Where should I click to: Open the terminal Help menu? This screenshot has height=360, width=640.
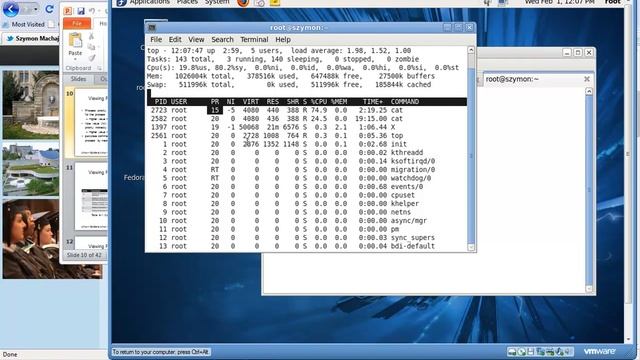283,40
